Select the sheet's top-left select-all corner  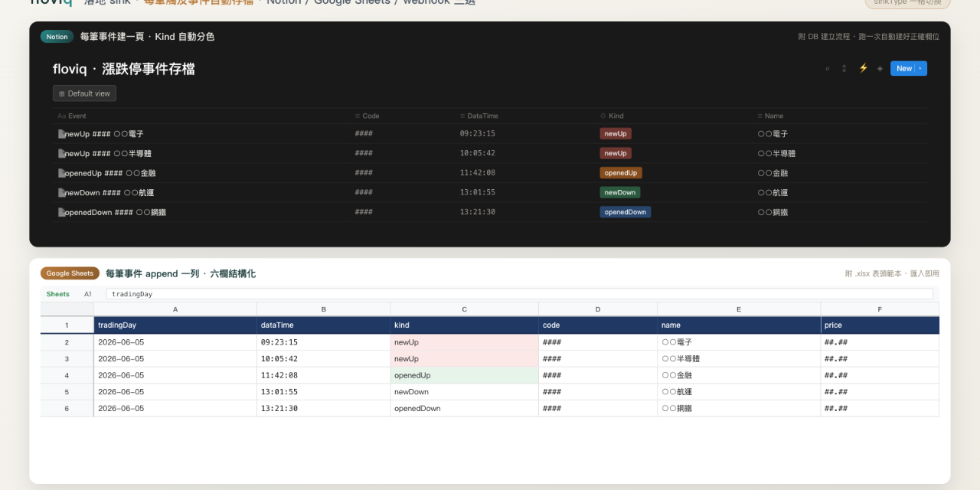click(67, 309)
